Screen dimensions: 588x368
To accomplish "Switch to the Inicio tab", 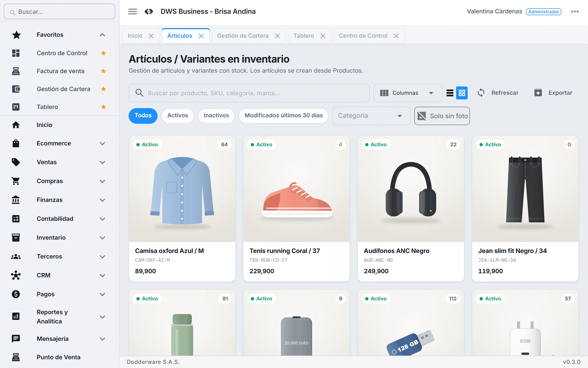I will click(135, 36).
